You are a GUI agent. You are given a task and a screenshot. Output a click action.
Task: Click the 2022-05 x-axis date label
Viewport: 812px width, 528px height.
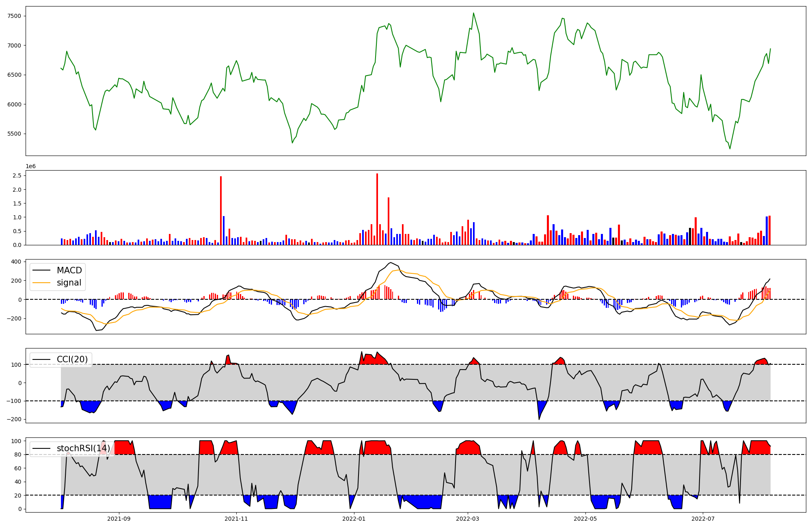pyautogui.click(x=585, y=519)
